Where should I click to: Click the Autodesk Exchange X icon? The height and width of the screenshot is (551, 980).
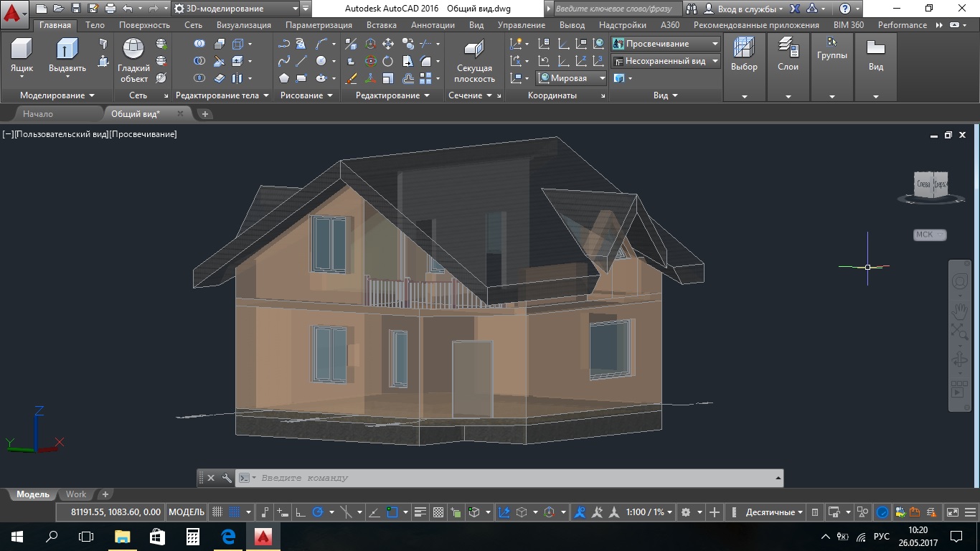click(x=795, y=9)
